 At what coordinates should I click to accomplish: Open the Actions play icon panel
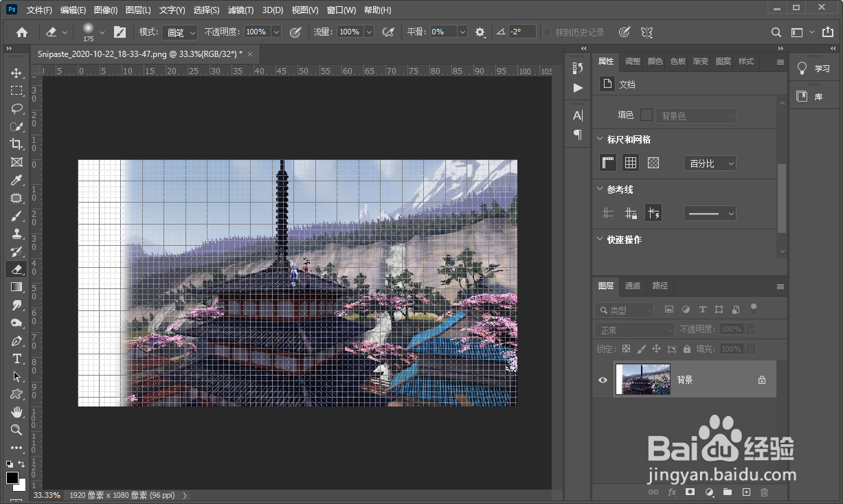(578, 87)
